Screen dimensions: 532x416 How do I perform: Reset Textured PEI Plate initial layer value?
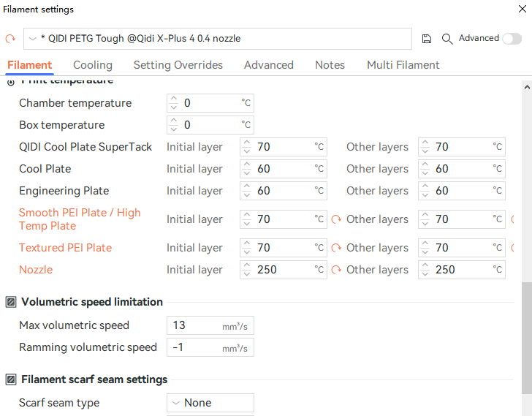336,248
